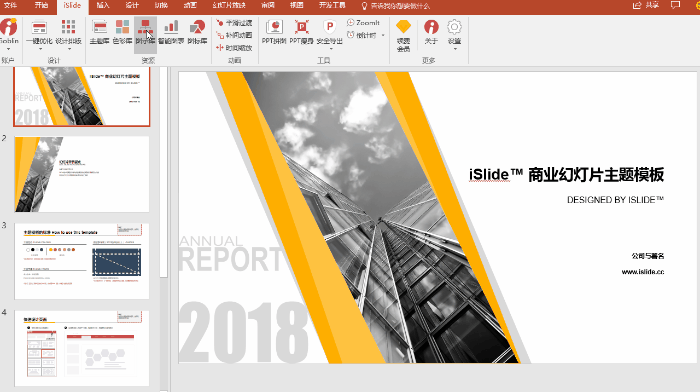The width and height of the screenshot is (700, 392).
Task: Click the company signature text (公司与署名)
Action: (x=648, y=256)
